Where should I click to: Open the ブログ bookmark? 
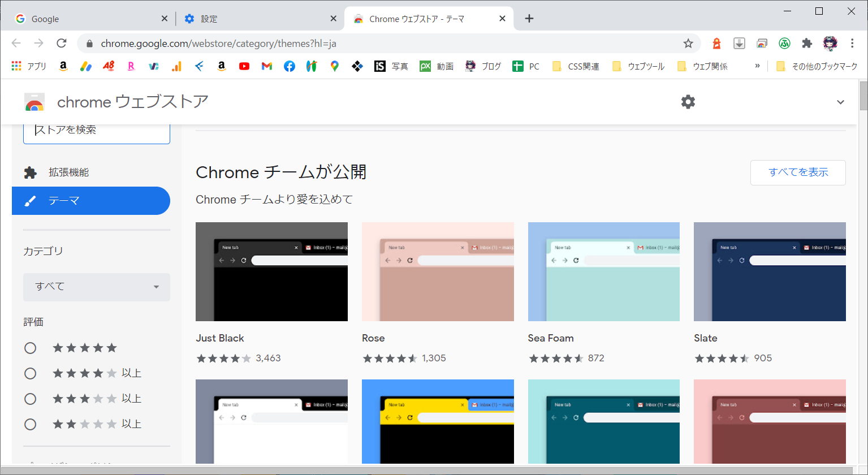click(483, 66)
